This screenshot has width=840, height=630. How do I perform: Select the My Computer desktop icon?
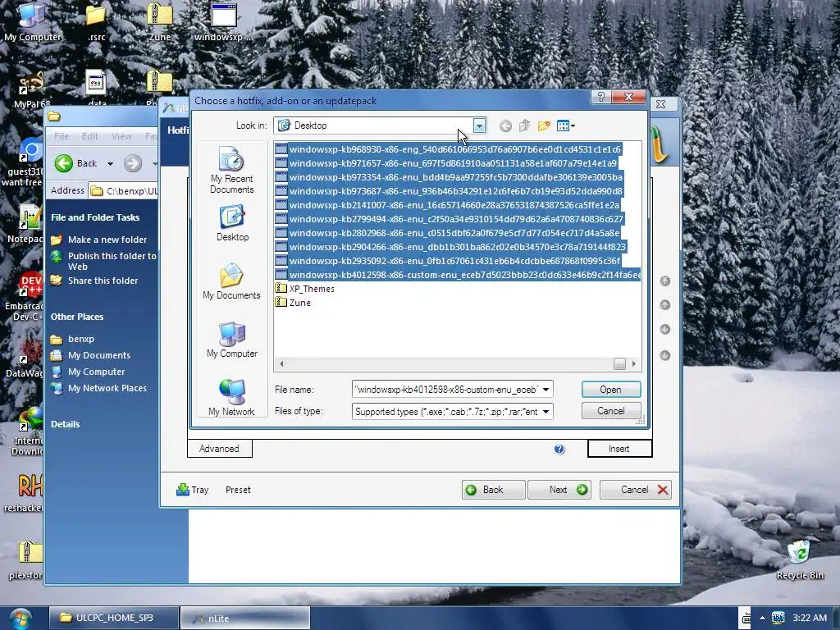(x=32, y=22)
